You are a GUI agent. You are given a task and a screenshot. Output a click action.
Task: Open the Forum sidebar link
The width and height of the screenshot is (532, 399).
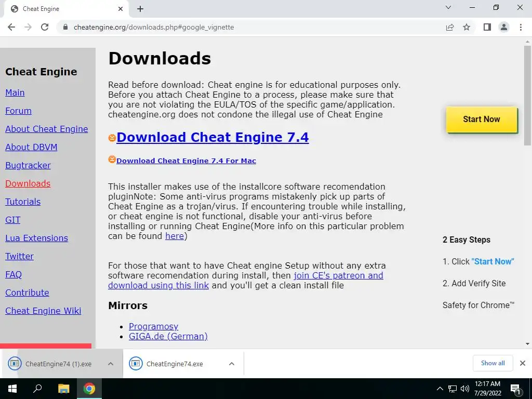(x=18, y=111)
